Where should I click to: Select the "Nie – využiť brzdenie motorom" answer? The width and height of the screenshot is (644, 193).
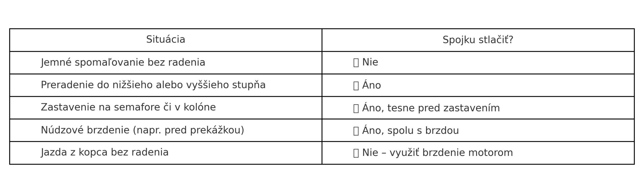437,153
